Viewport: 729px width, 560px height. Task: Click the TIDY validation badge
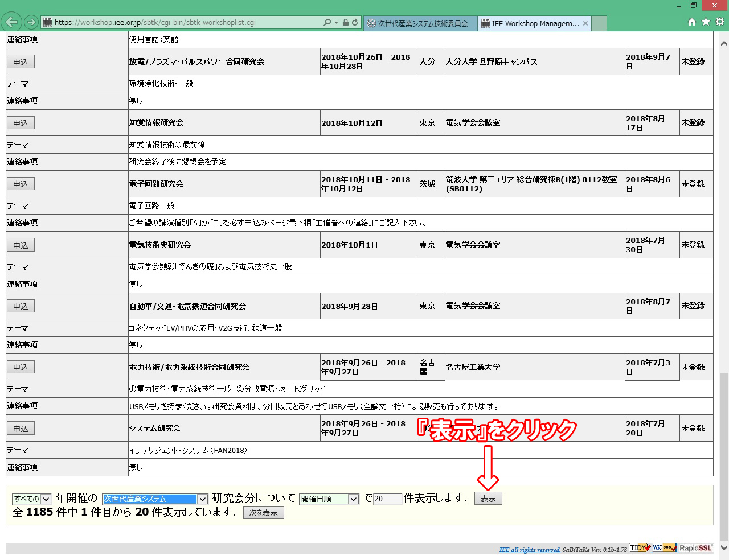pyautogui.click(x=640, y=548)
